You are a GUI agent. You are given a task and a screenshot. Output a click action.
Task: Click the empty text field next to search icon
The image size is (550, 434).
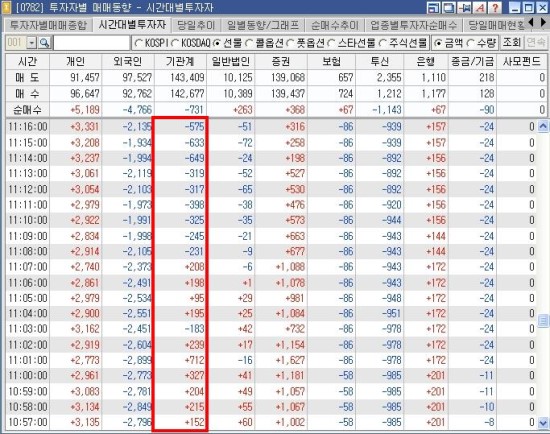[92, 43]
